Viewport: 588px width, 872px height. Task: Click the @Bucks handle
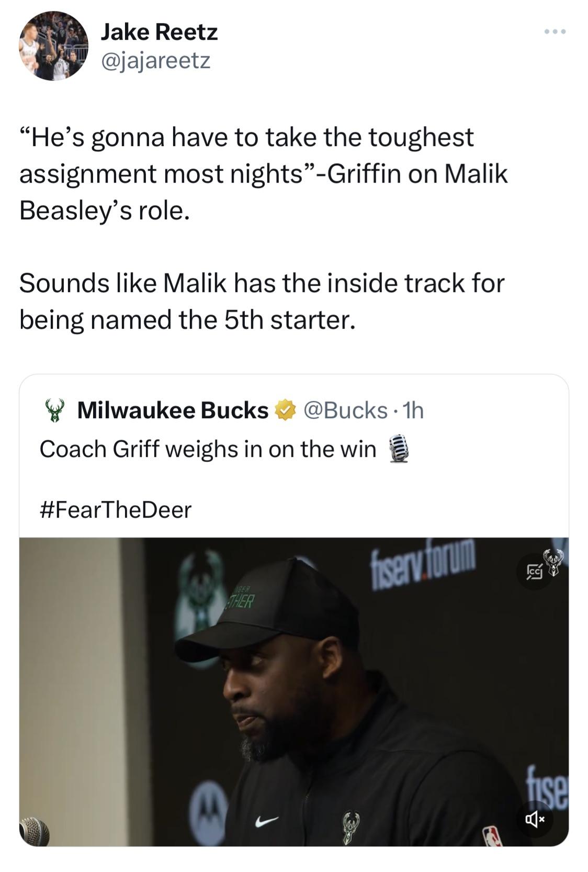pos(345,410)
